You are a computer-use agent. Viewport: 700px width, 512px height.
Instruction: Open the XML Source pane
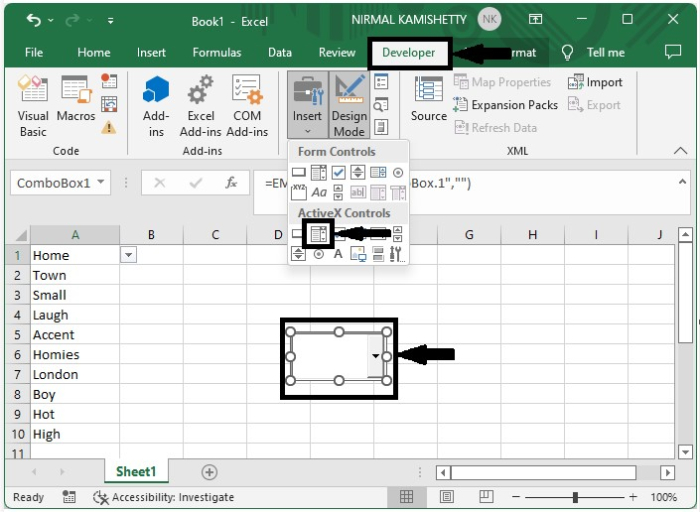click(429, 99)
